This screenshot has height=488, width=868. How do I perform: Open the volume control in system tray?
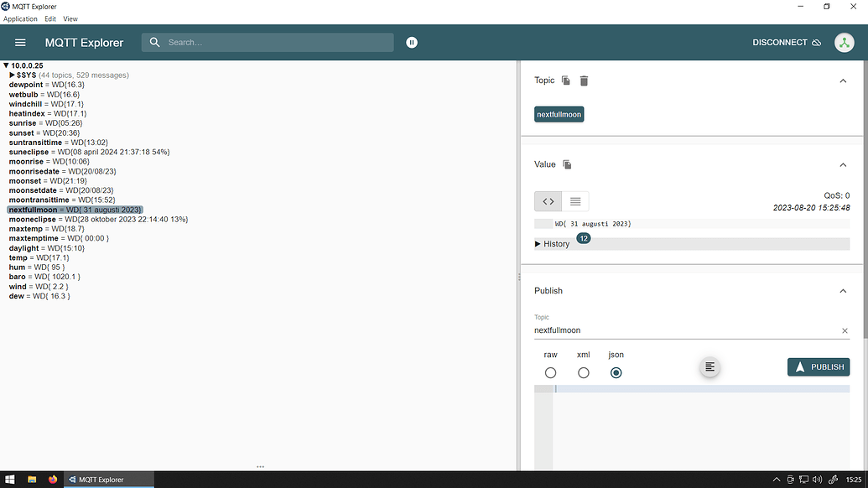(x=817, y=480)
